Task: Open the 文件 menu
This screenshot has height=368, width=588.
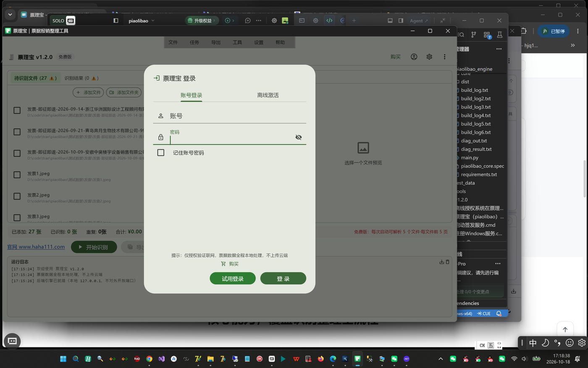Action: (173, 42)
